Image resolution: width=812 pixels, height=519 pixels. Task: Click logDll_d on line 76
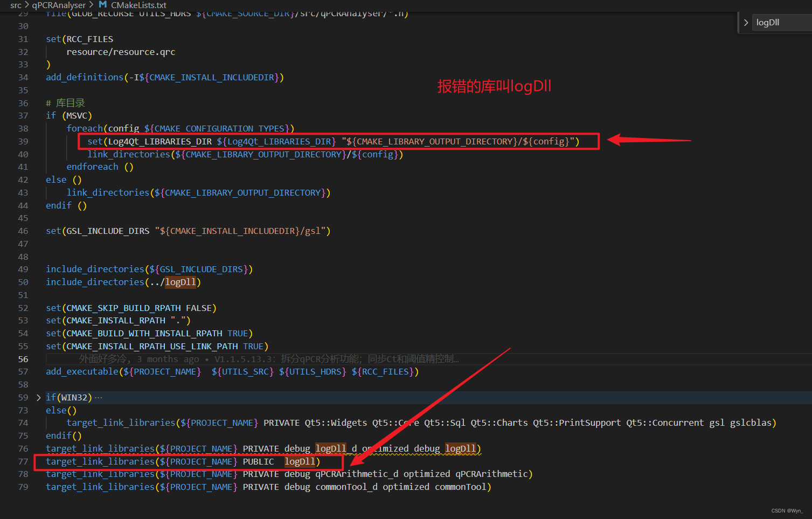[336, 448]
